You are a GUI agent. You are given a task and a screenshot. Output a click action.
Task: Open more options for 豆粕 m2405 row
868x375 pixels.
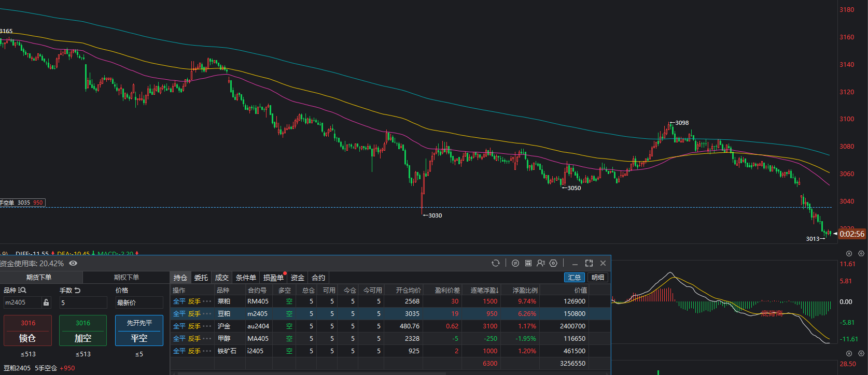coord(207,314)
